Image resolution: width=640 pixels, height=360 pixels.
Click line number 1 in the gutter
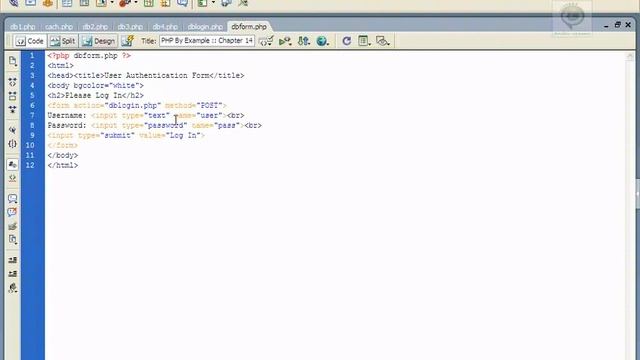(x=32, y=56)
